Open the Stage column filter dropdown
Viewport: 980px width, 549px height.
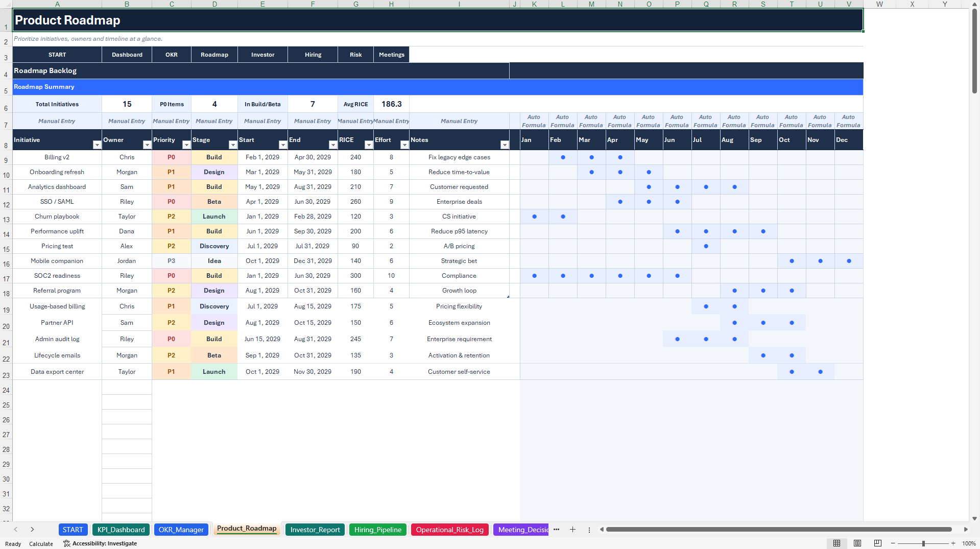233,145
